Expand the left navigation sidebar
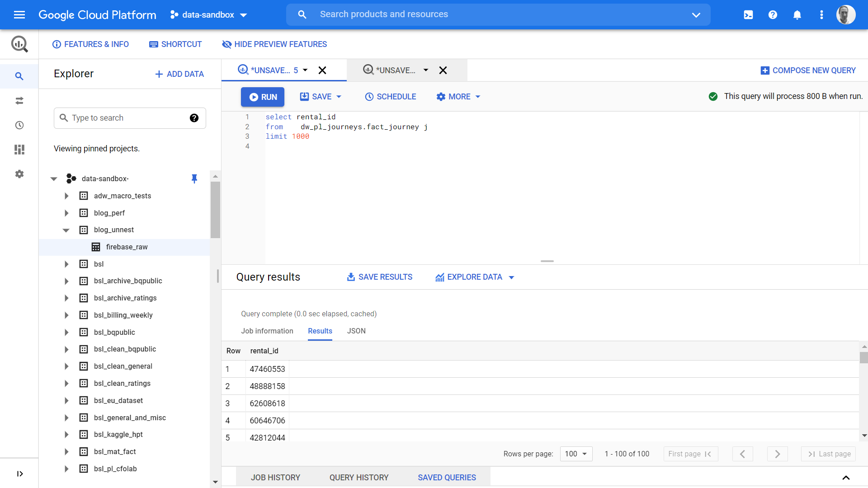 (19, 474)
